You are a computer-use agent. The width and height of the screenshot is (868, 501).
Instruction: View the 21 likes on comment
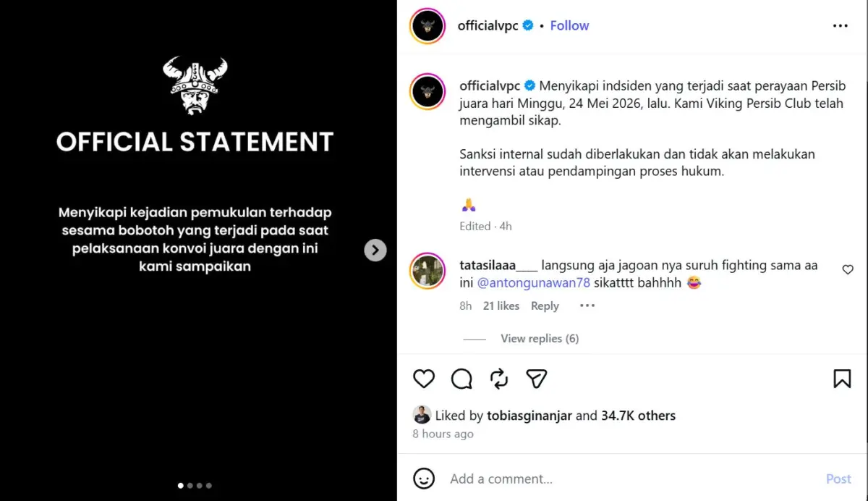point(501,306)
